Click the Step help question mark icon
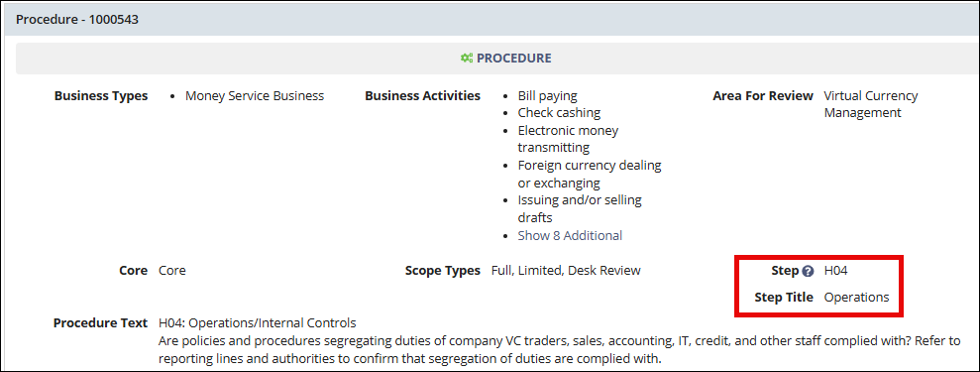The height and width of the screenshot is (372, 980). 809,272
